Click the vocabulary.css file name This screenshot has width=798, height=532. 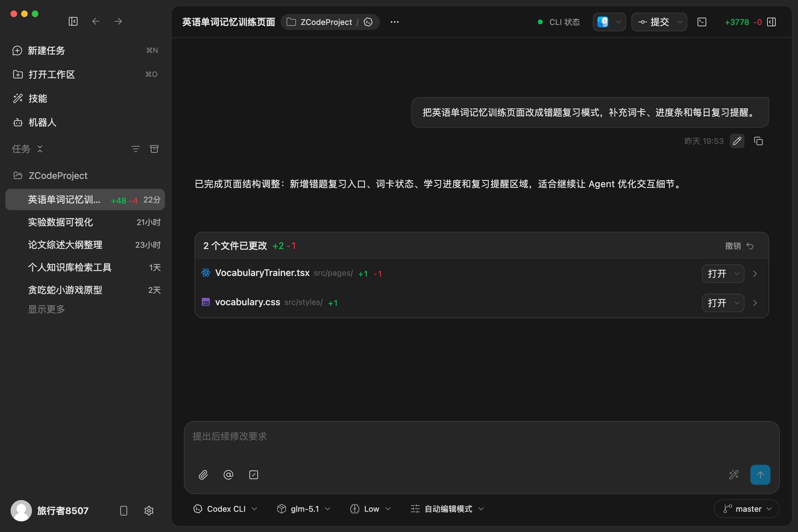coord(248,302)
